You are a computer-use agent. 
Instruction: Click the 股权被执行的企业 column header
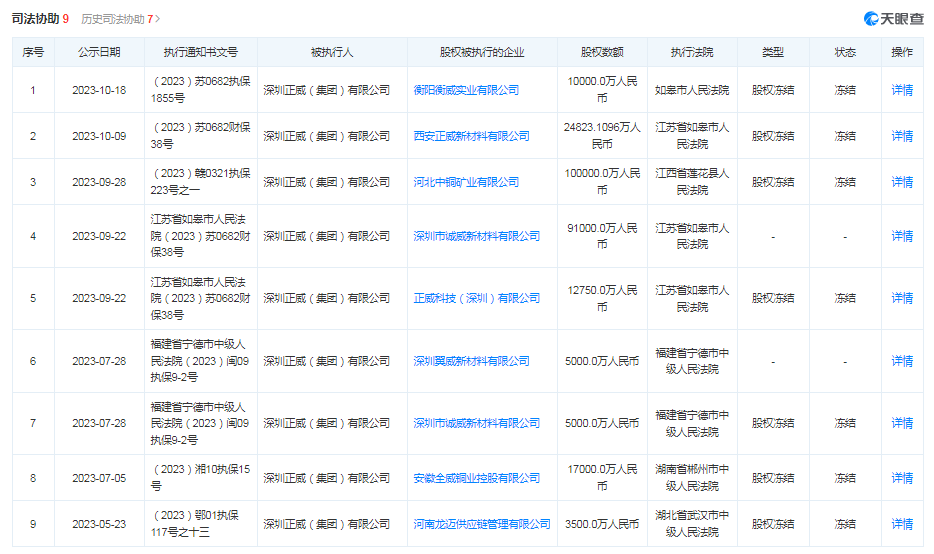(482, 52)
